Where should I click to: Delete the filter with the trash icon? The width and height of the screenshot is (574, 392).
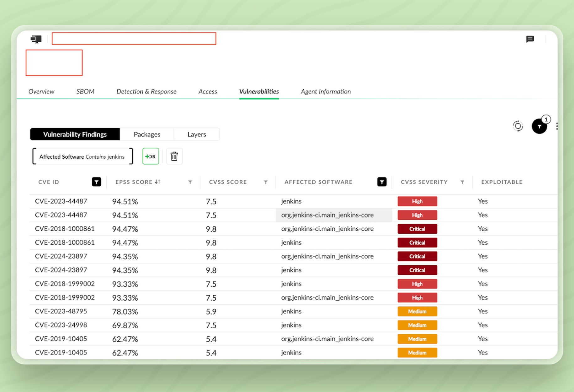click(x=174, y=156)
